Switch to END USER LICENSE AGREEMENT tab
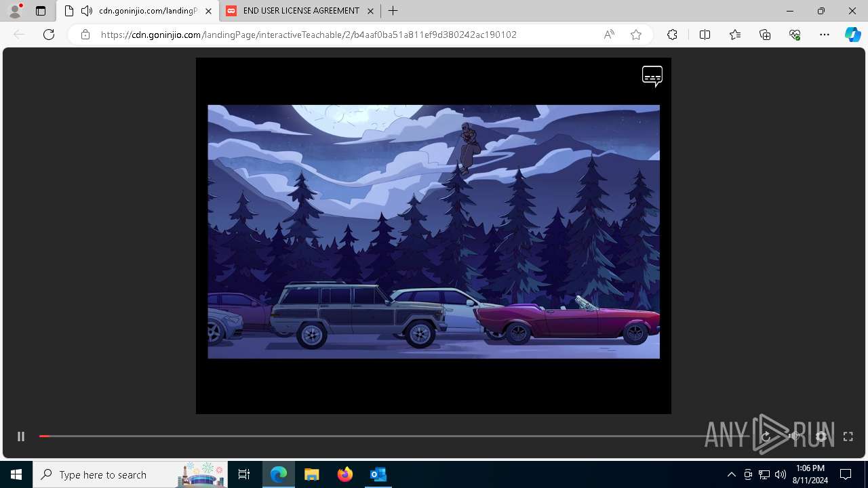Screen dimensions: 868x488 point(300,11)
